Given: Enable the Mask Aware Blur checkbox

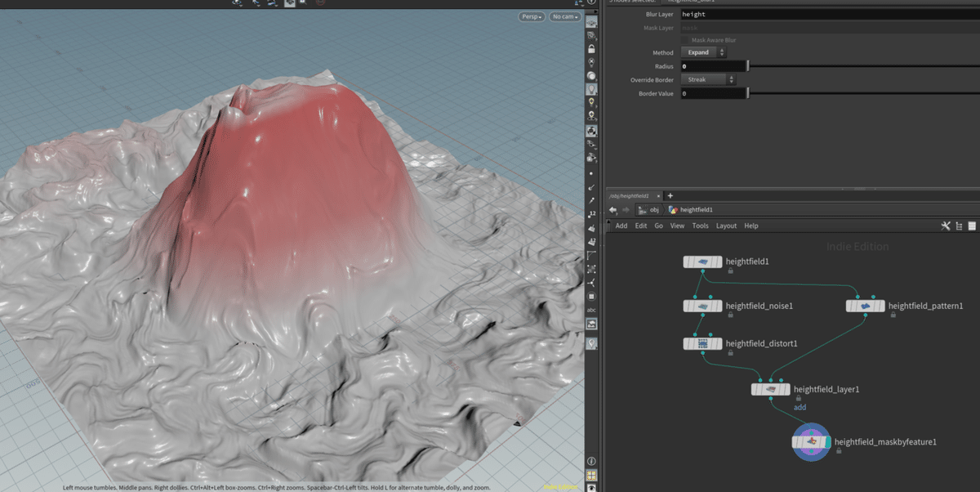Looking at the screenshot, I should coord(684,39).
